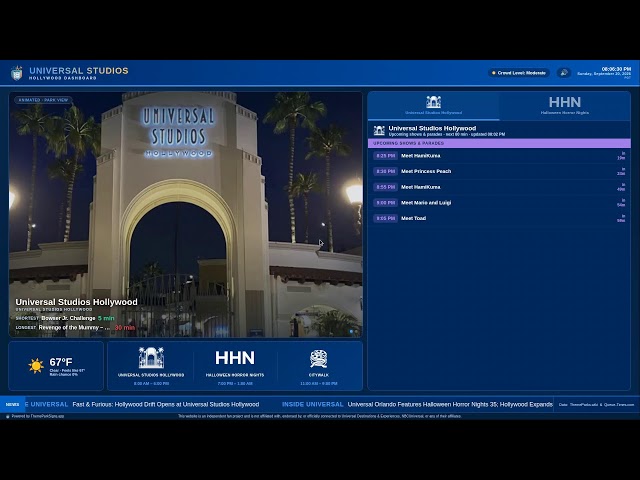The width and height of the screenshot is (640, 480).
Task: Switch to the HHN Halloween Horror Nights tab
Action: tap(565, 105)
